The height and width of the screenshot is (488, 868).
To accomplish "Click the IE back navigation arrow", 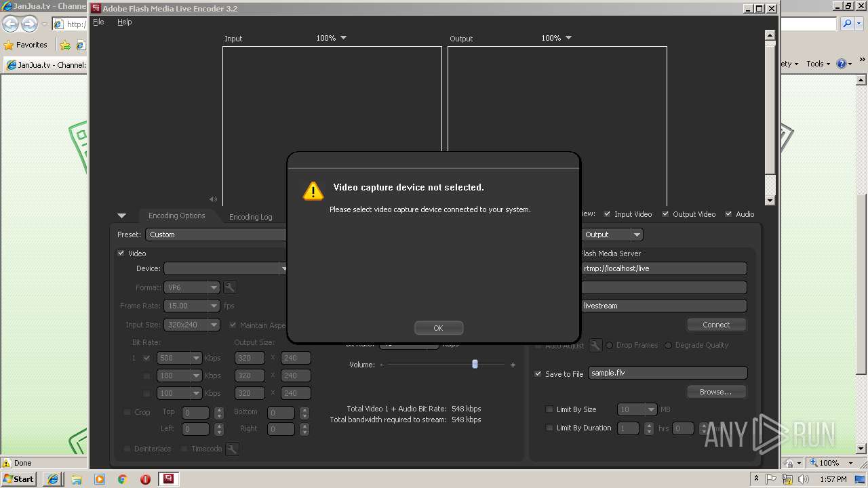I will (x=10, y=24).
